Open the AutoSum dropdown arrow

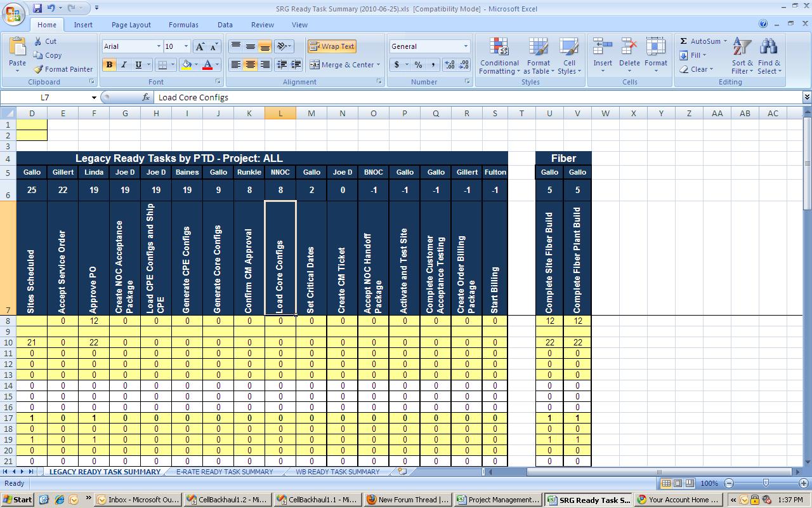coord(725,41)
